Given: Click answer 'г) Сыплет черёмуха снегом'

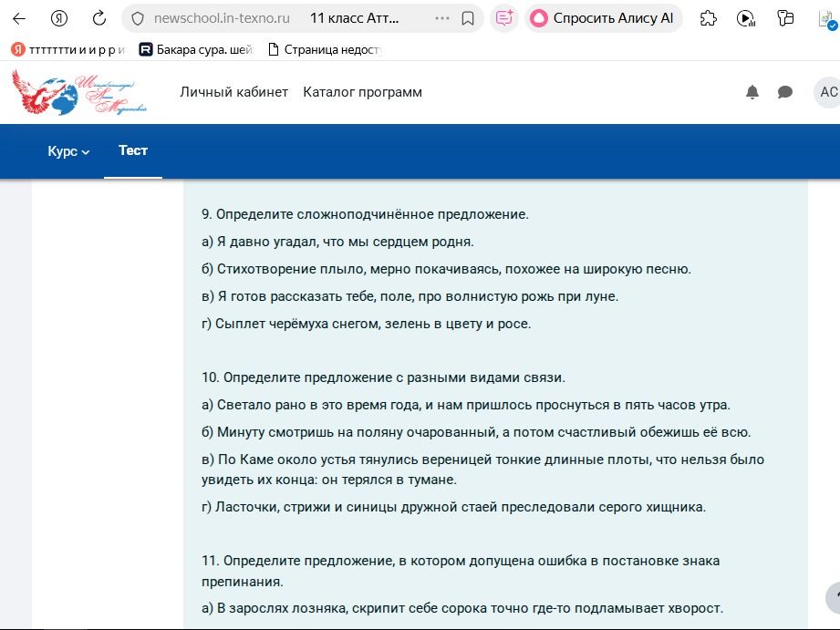Looking at the screenshot, I should (x=367, y=324).
